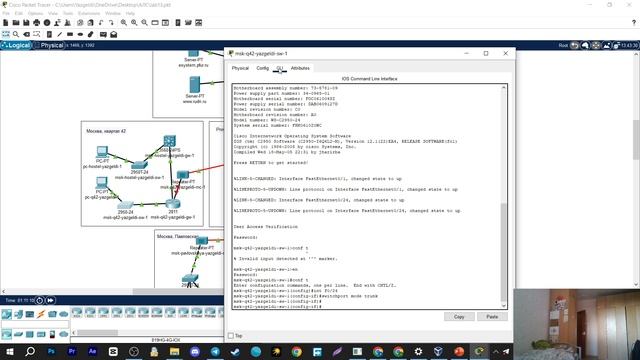This screenshot has height=360, width=640.
Task: Open Telegram from the taskbar
Action: 215,351
